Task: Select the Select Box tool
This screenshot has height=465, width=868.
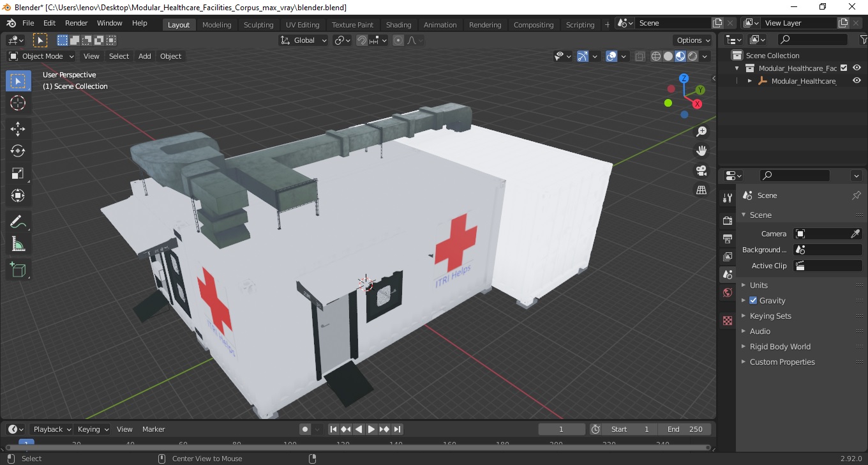Action: pos(18,81)
